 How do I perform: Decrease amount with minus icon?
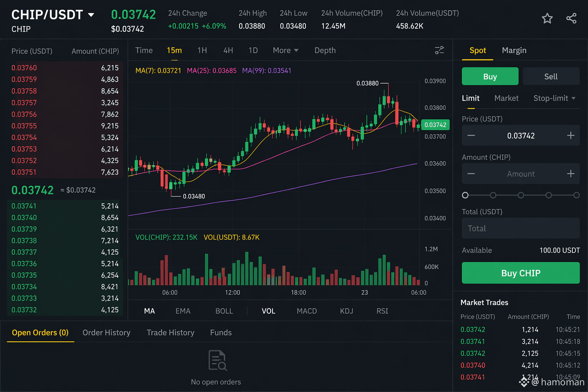[x=471, y=174]
